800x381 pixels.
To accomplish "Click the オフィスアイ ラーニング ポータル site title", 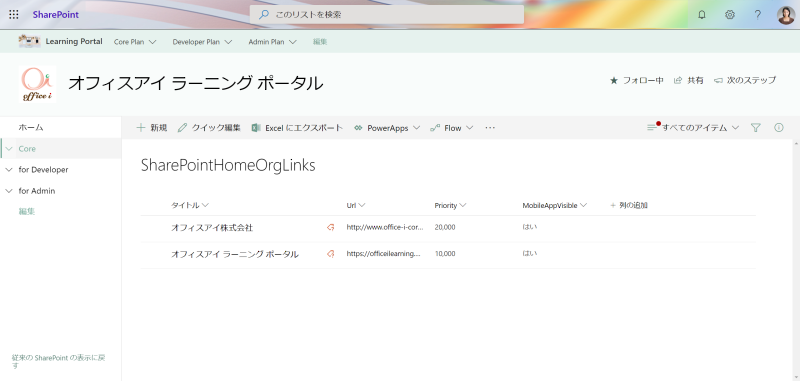I will click(x=195, y=83).
